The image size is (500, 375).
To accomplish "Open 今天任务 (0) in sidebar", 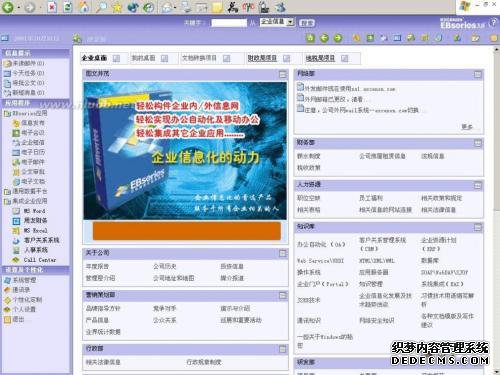I will pos(24,73).
